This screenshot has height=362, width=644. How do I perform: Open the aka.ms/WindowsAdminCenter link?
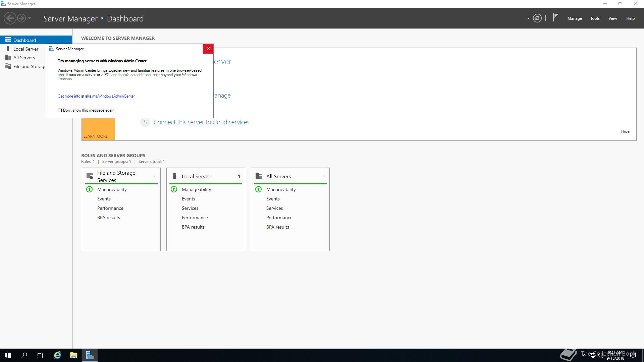coord(96,96)
